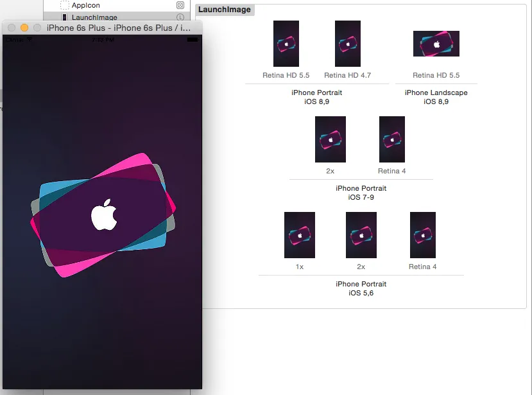Click the iPhone Portrait iOS 8,9 label
Screen dimensions: 532x395
316,97
